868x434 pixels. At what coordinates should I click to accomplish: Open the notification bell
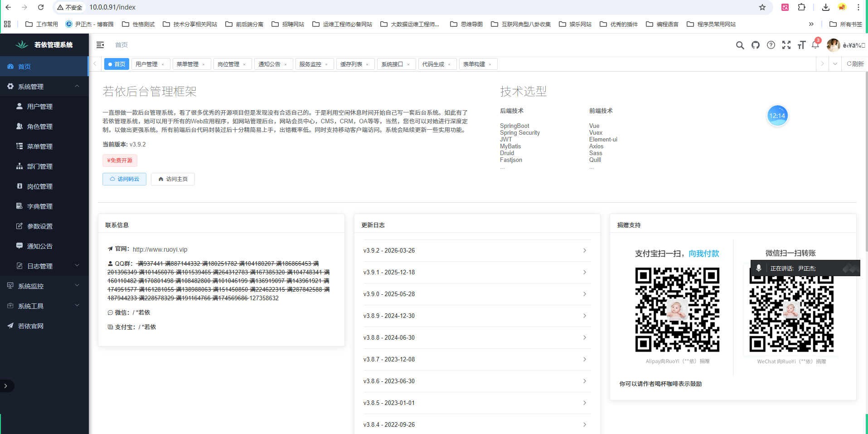(x=815, y=44)
